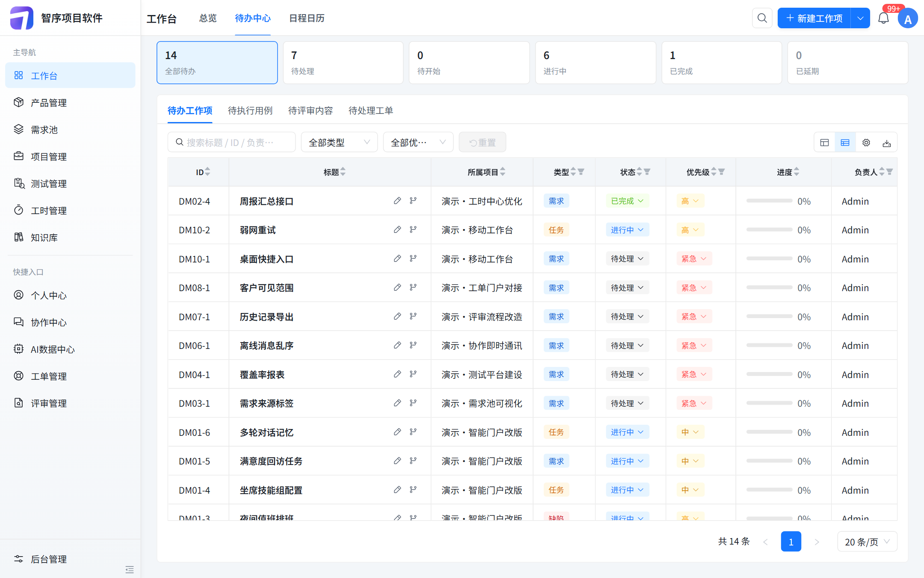
Task: Edit title of 桌面快捷入口 row
Action: 397,259
